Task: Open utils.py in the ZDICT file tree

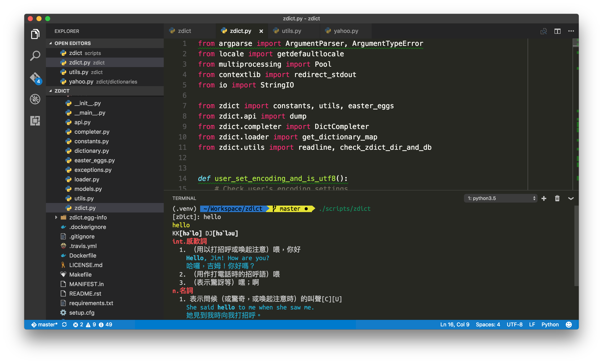Action: click(x=105, y=198)
